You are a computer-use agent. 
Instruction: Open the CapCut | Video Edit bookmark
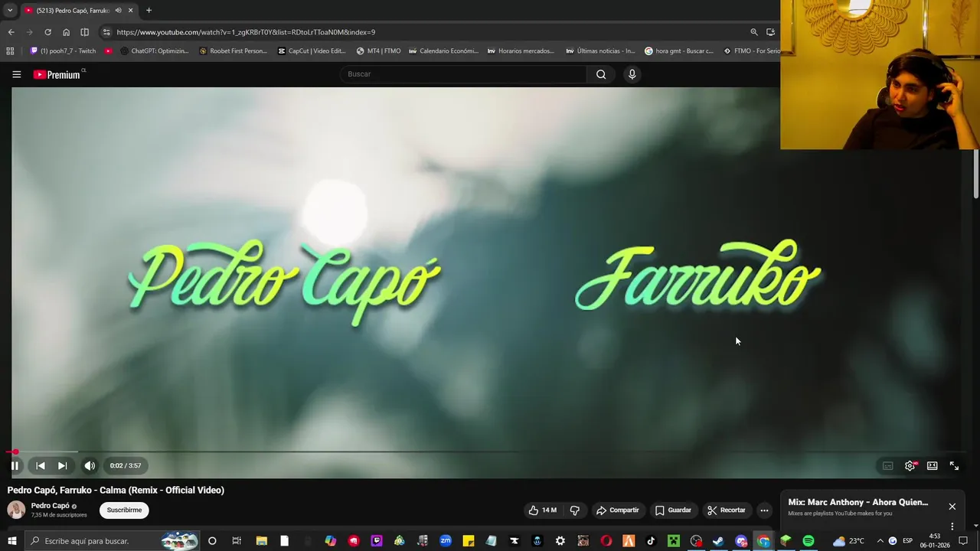point(312,51)
